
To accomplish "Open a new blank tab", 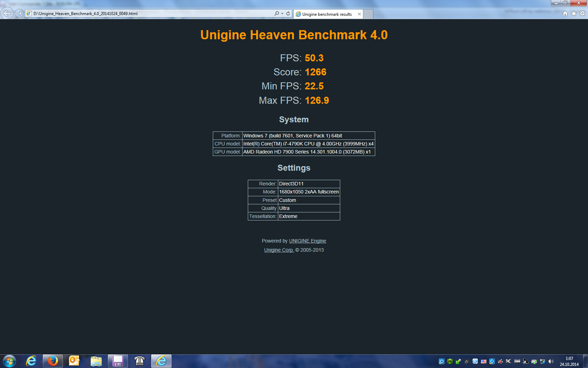I will click(368, 14).
